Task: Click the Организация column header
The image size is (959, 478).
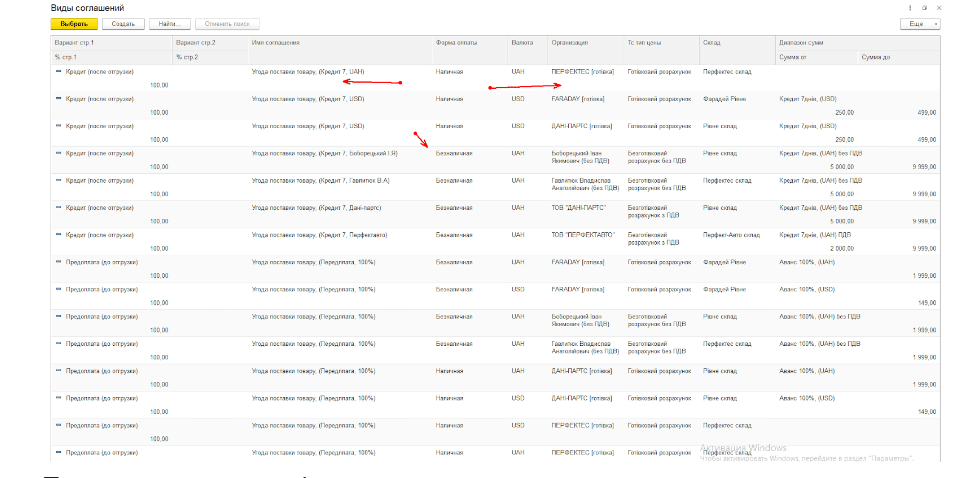Action: [569, 43]
